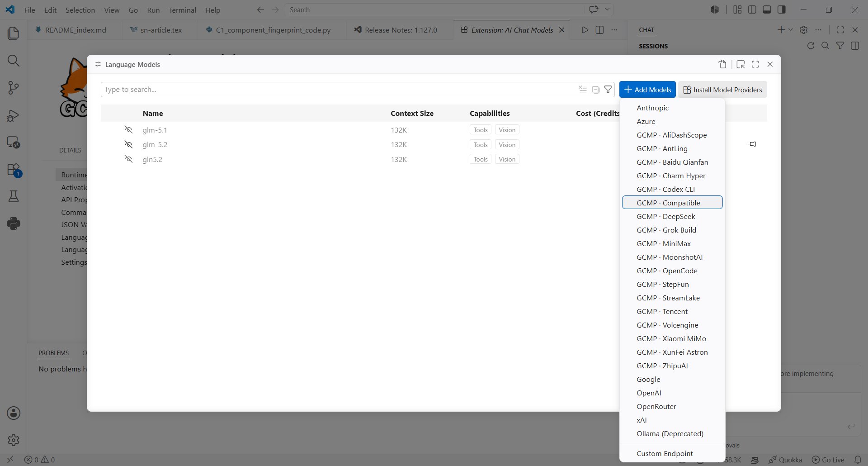Expand the chat dropdown arrow in the title bar
The width and height of the screenshot is (868, 466).
pyautogui.click(x=607, y=10)
